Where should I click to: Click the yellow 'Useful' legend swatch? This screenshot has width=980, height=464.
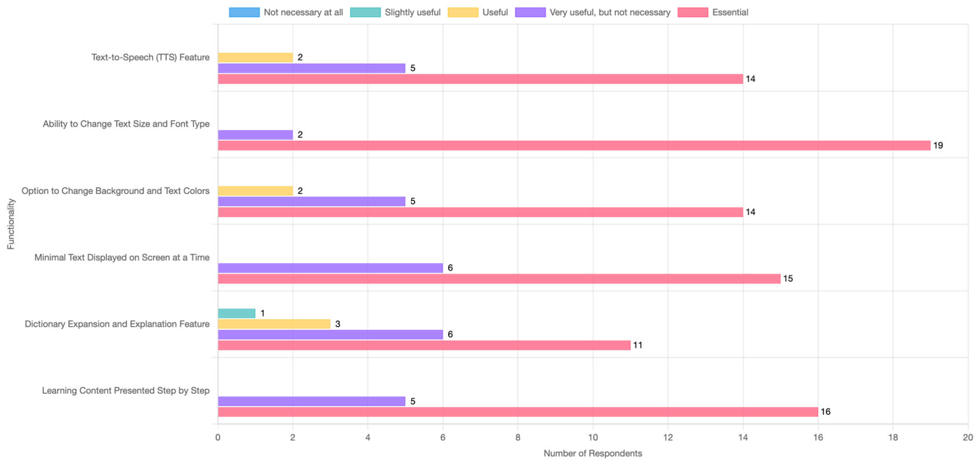click(463, 12)
